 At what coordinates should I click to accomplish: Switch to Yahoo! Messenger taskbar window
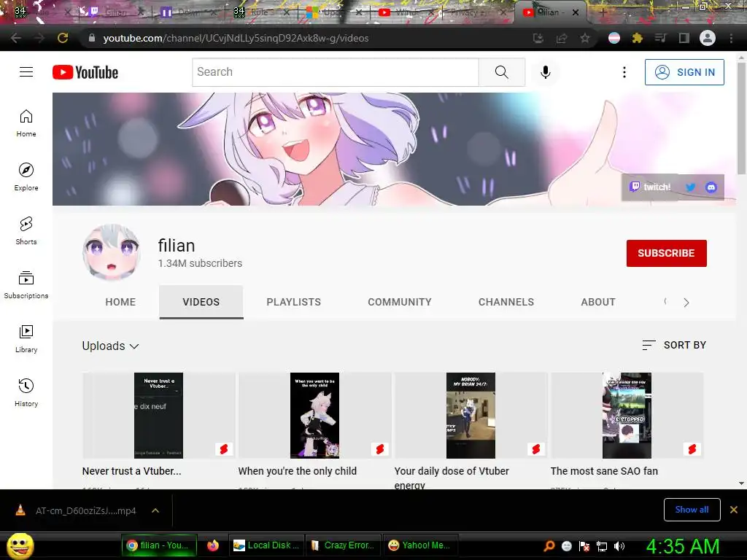419,545
